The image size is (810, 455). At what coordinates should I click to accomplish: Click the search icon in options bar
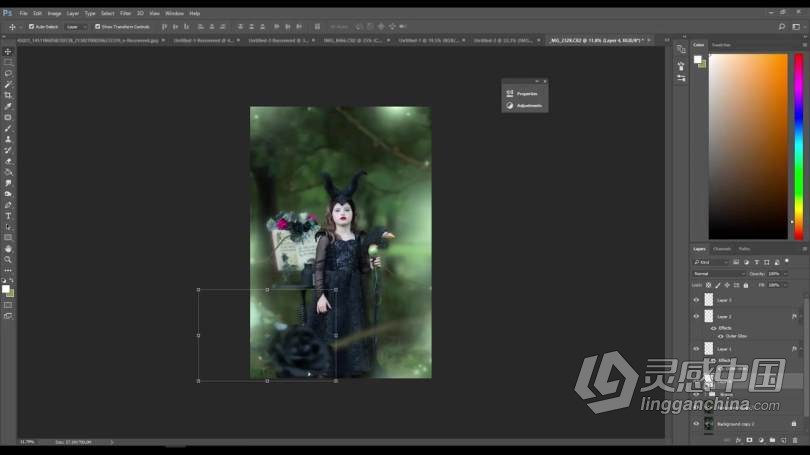tap(782, 27)
